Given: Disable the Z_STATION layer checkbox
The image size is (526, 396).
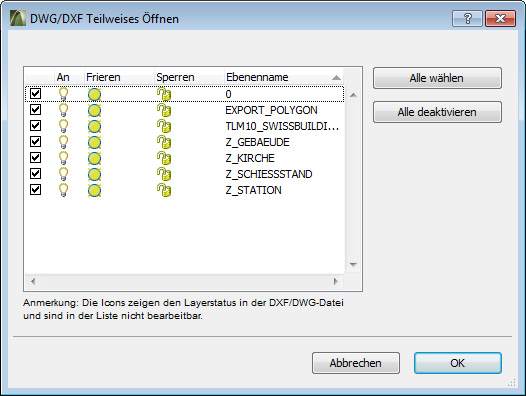Looking at the screenshot, I should pyautogui.click(x=36, y=190).
